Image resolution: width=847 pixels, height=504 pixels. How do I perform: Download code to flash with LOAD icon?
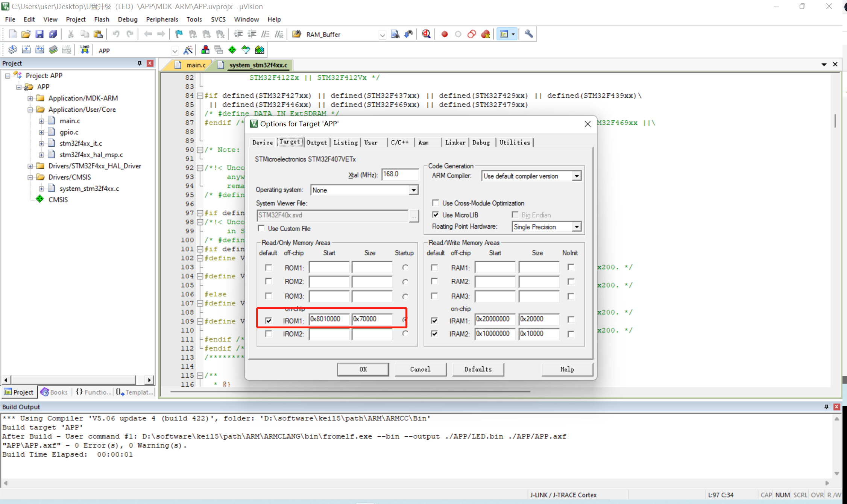pyautogui.click(x=84, y=49)
